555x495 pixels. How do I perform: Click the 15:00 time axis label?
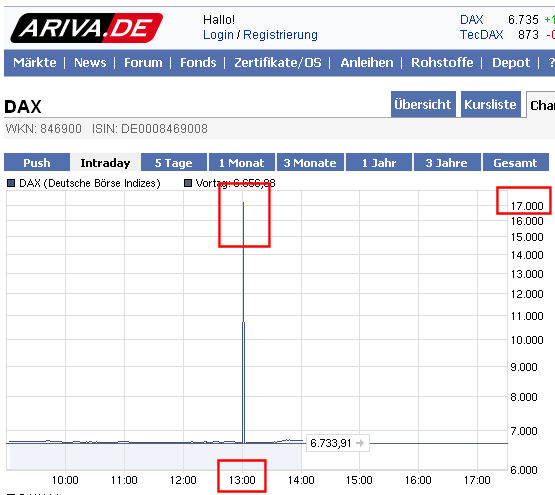[x=359, y=480]
